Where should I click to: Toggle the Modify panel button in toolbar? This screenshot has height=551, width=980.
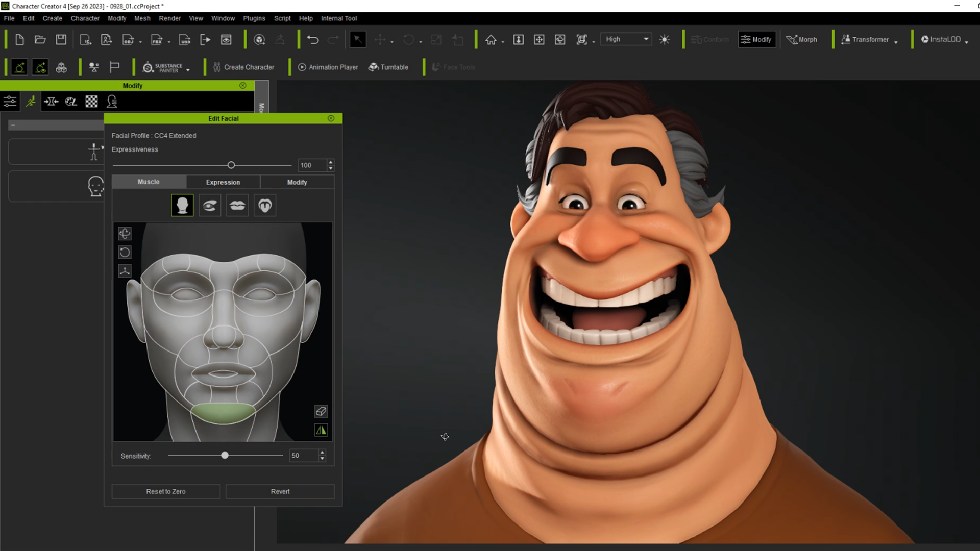point(756,39)
